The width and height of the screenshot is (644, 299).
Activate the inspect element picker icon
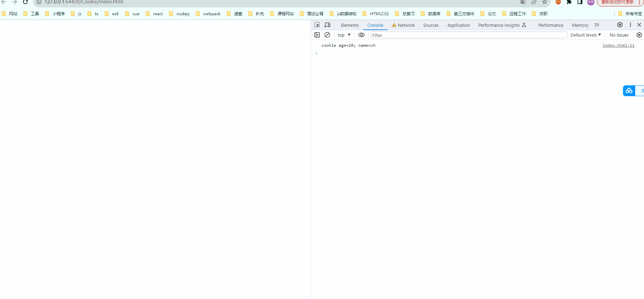[317, 25]
